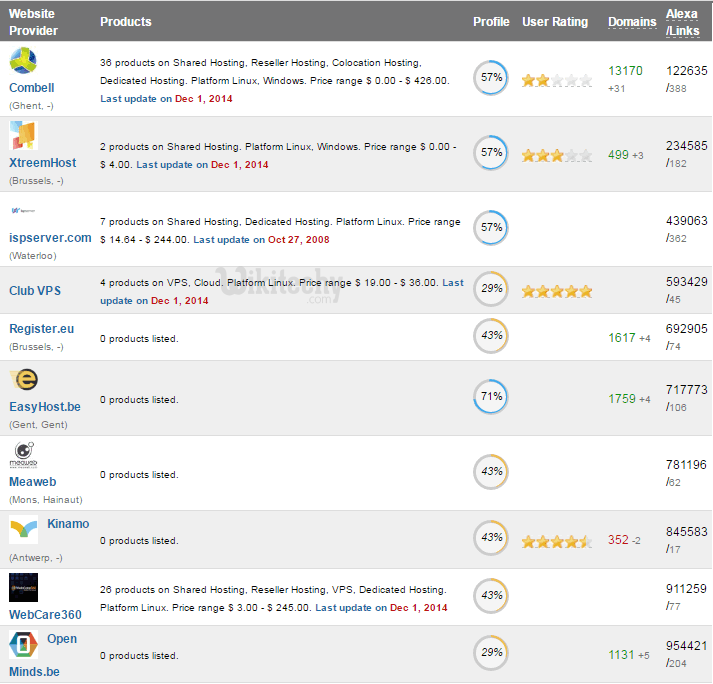Click Alexa rank 717773
Image resolution: width=713 pixels, height=684 pixels.
tap(687, 390)
